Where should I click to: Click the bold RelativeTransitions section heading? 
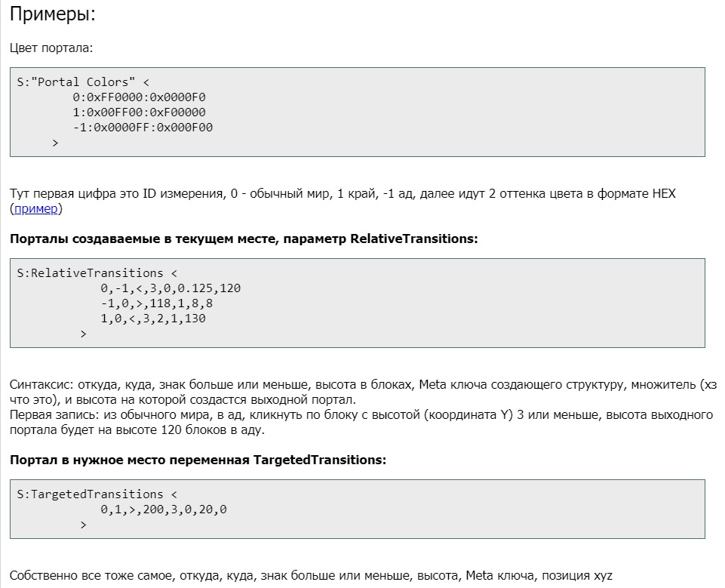(x=244, y=239)
